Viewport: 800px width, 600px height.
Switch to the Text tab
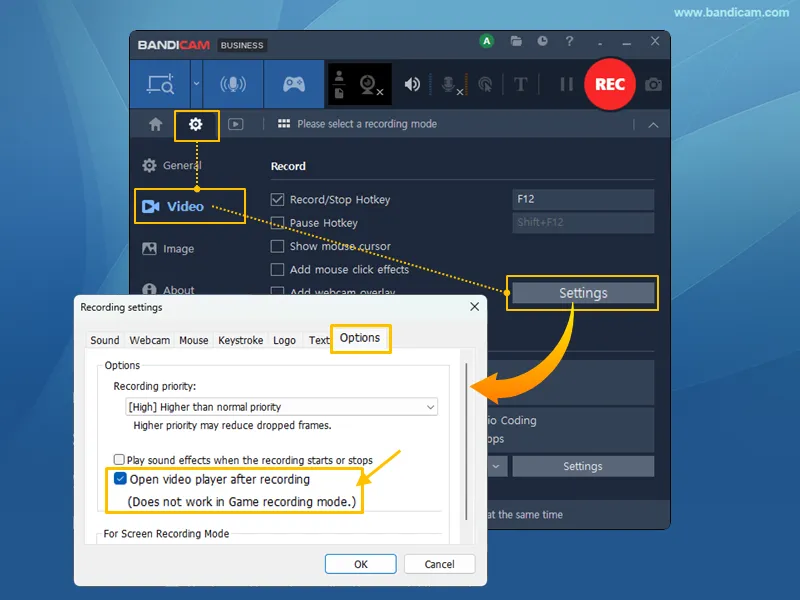tap(319, 340)
